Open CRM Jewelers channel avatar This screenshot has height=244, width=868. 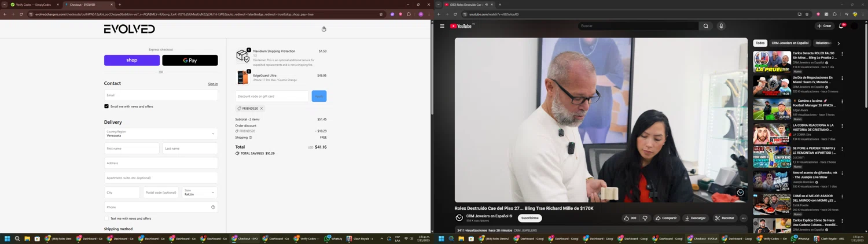(459, 218)
